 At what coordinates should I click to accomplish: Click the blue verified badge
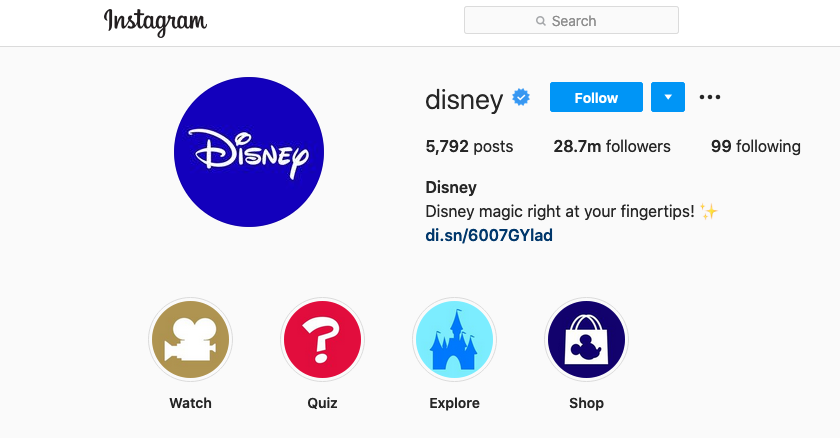pyautogui.click(x=521, y=97)
